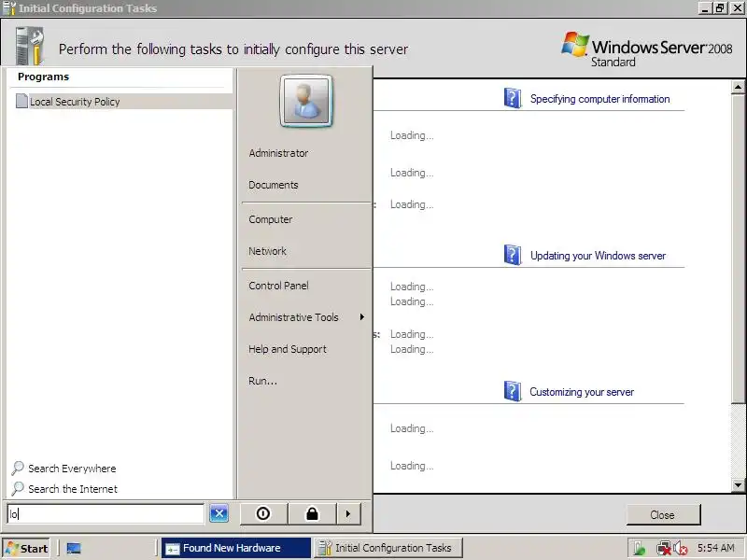Restore down the Initial Configuration Tasks window
Viewport: 747px width, 560px height.
point(720,8)
